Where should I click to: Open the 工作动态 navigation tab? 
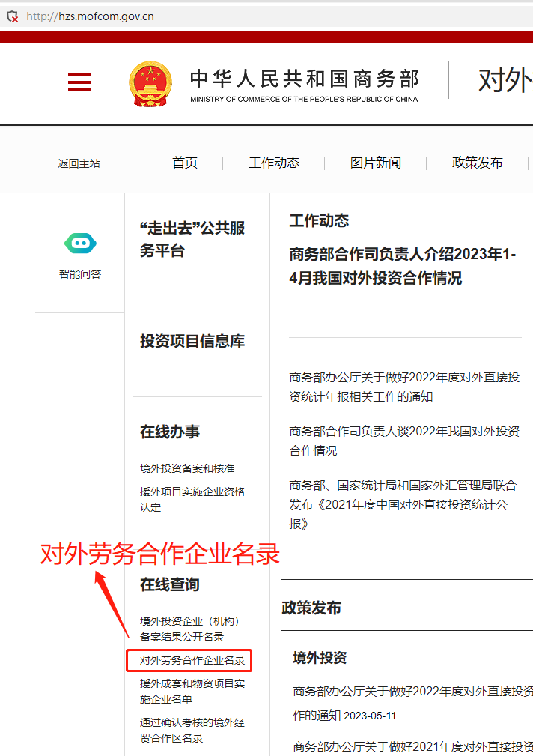(x=274, y=163)
